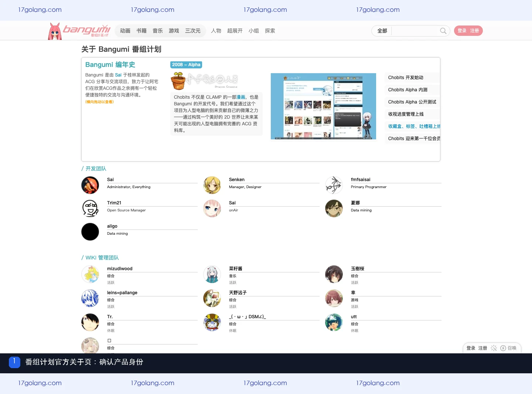The image size is (532, 394).
Task: Click 注册 in the pink header button
Action: tap(475, 31)
